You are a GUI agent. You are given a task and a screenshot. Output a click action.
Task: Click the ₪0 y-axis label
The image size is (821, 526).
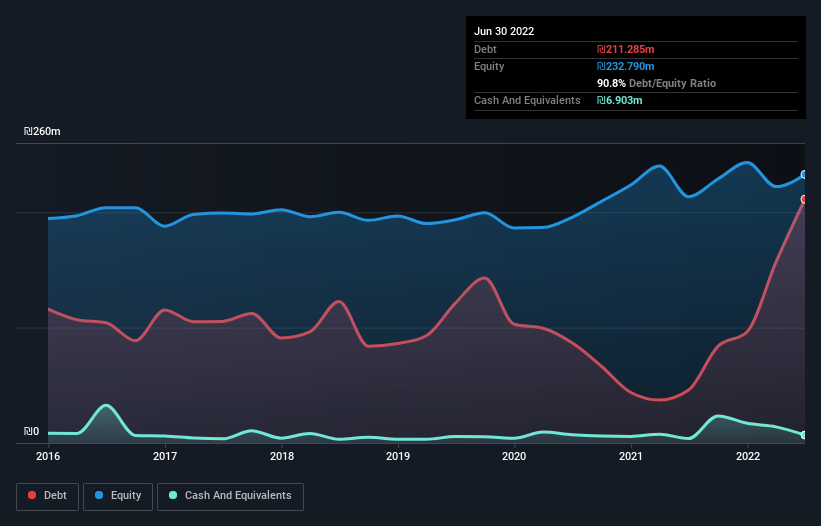point(31,431)
